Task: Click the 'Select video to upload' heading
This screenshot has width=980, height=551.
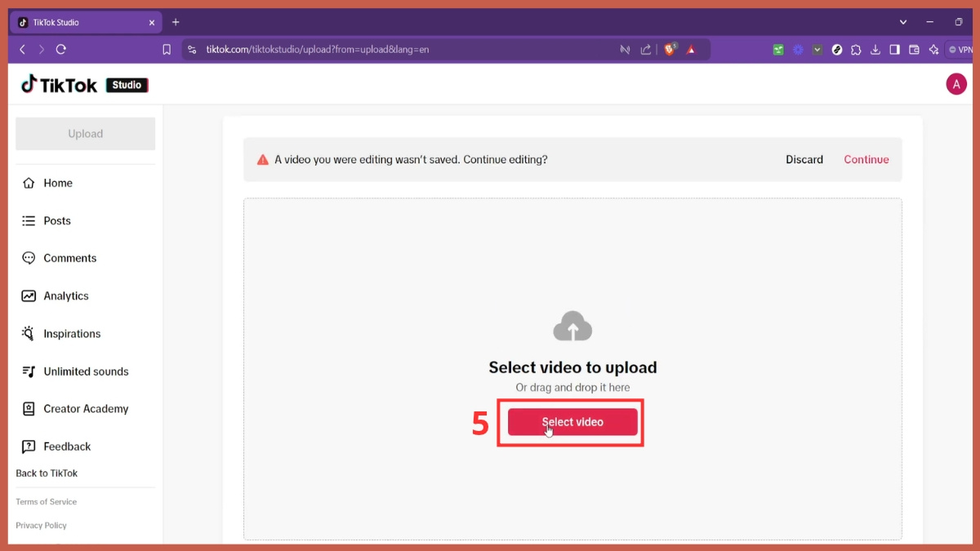Action: (572, 367)
